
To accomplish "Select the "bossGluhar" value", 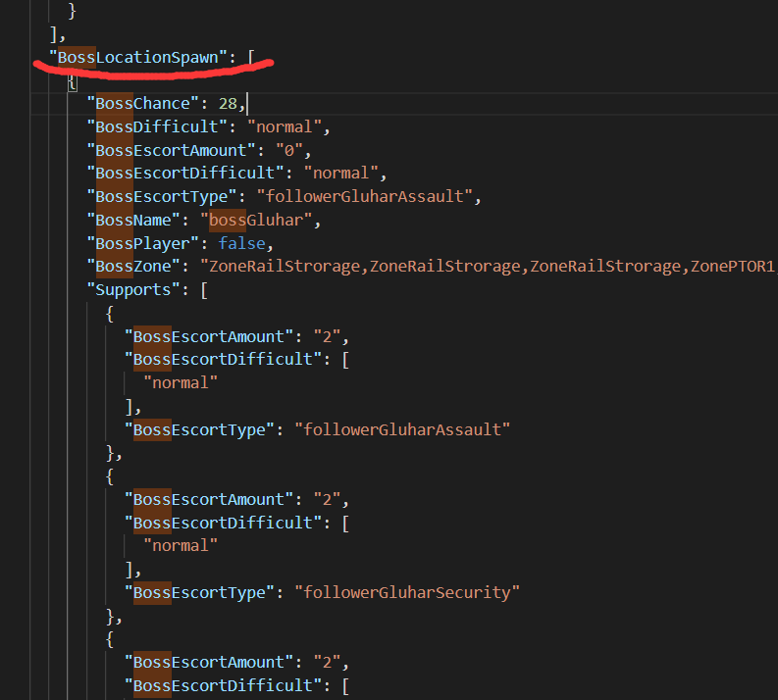I will point(256,221).
